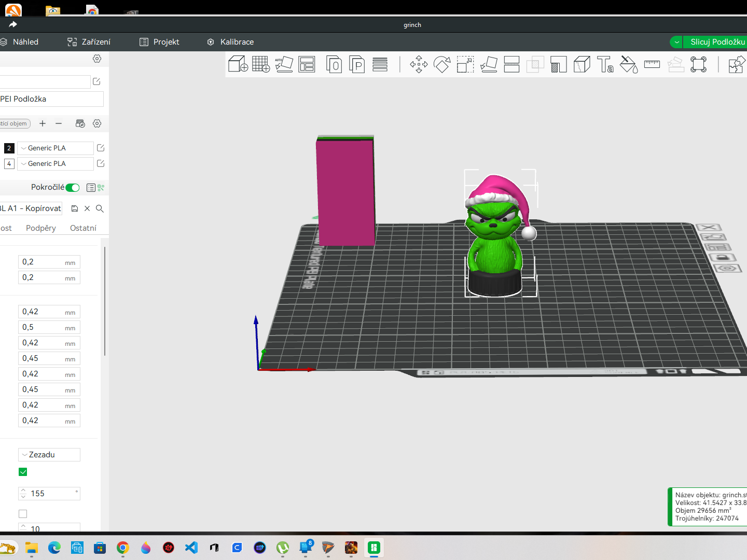
Task: Switch to the Náhled tab
Action: pos(20,42)
